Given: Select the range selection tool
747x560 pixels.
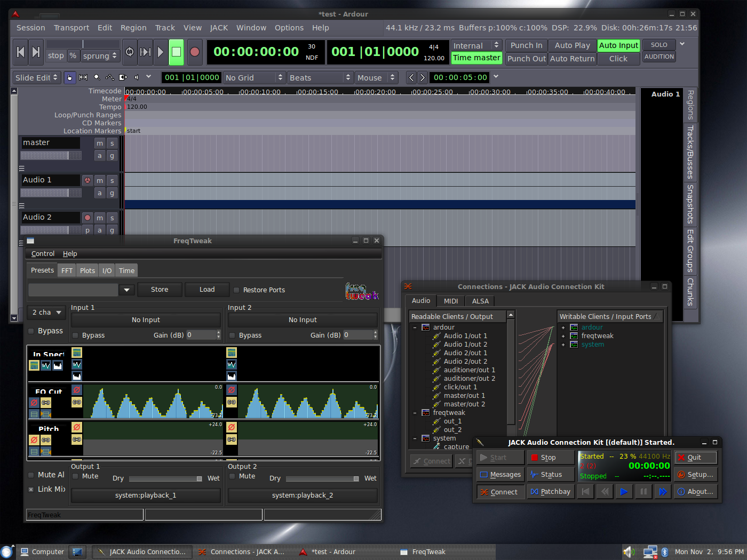Looking at the screenshot, I should (x=83, y=77).
